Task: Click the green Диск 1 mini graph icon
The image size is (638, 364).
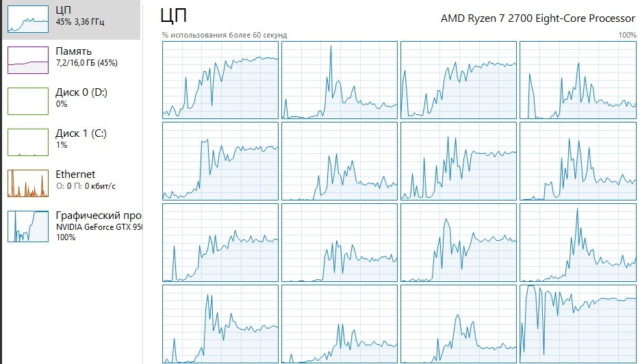Action: coord(28,142)
